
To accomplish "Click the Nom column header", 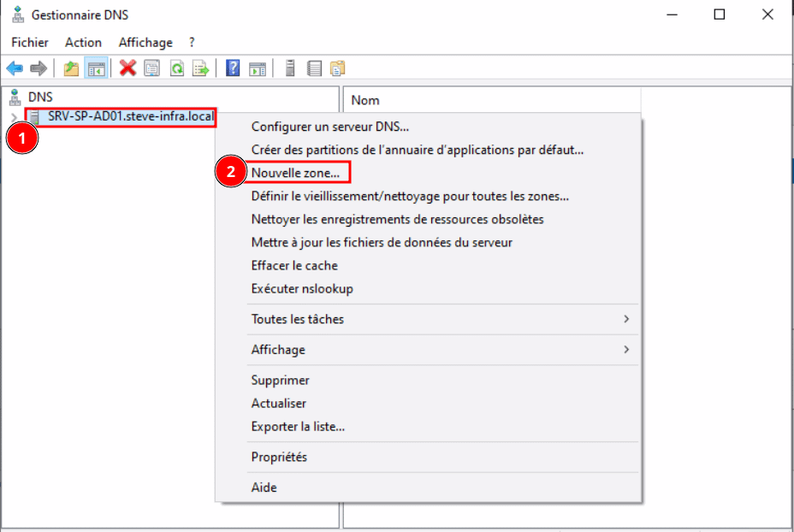I will [x=365, y=100].
